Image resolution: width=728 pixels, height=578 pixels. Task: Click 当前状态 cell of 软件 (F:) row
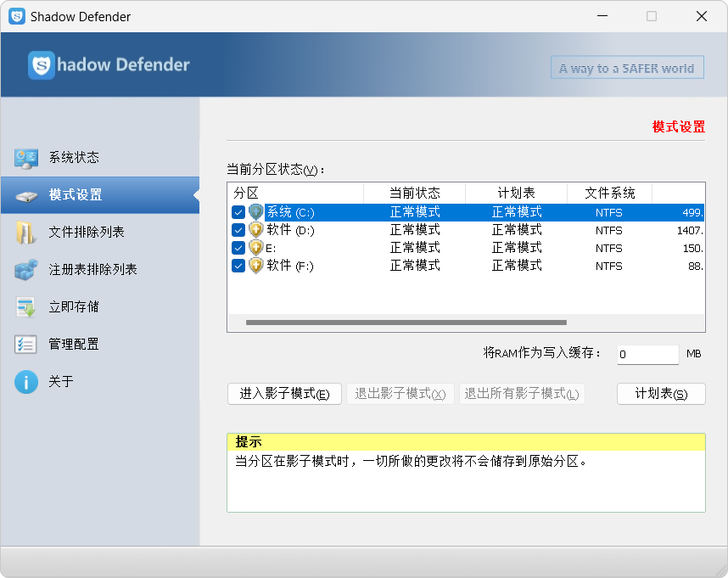point(415,266)
